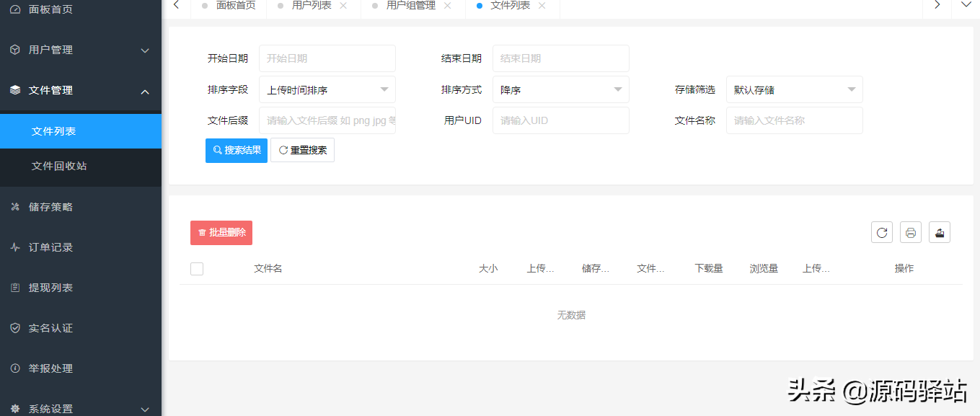980x416 pixels.
Task: Tick the select-all checkbox in table header
Action: tap(197, 269)
